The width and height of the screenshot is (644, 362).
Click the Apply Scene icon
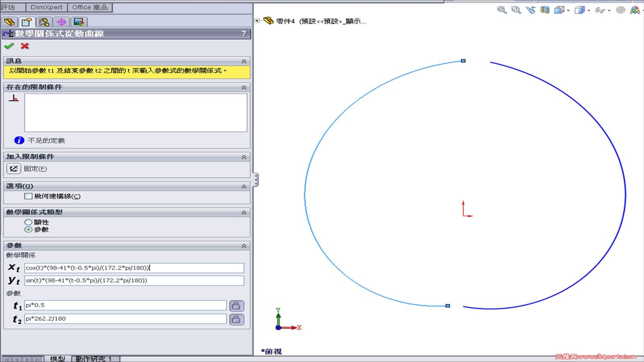(635, 10)
